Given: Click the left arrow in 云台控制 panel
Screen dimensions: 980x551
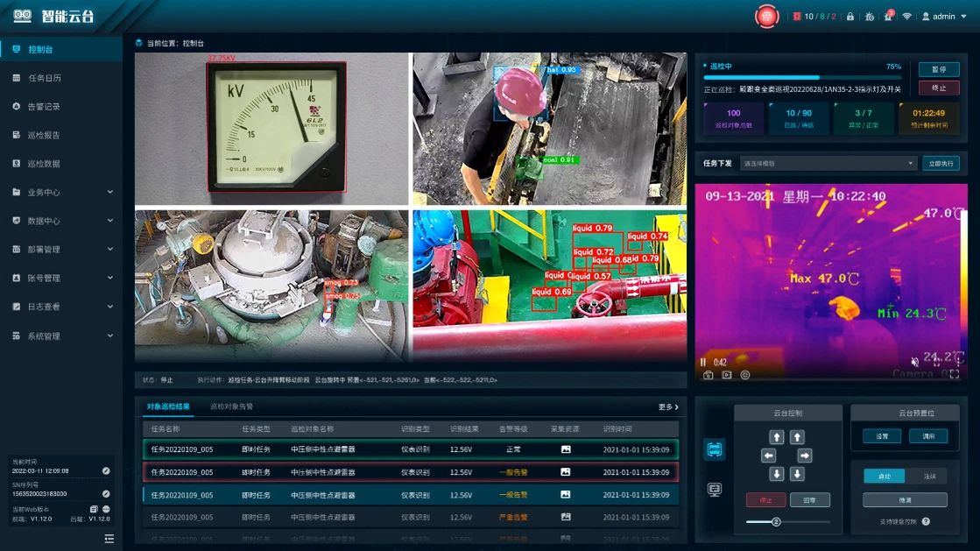Looking at the screenshot, I should [x=769, y=456].
